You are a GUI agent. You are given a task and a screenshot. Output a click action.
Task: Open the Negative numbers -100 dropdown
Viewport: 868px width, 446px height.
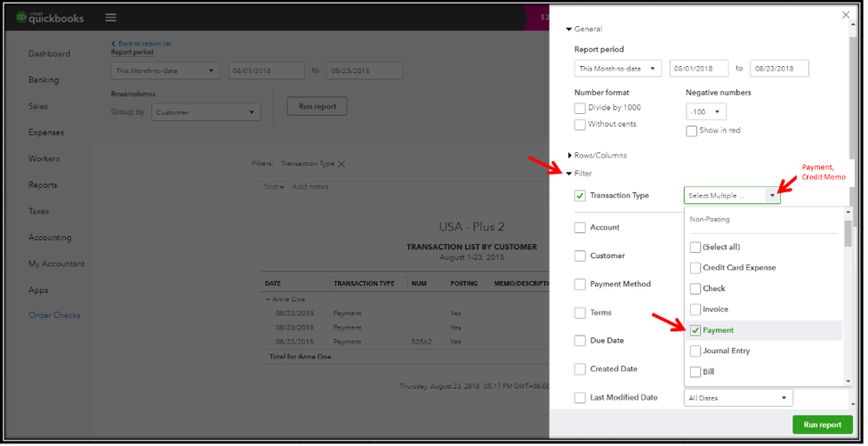point(706,112)
